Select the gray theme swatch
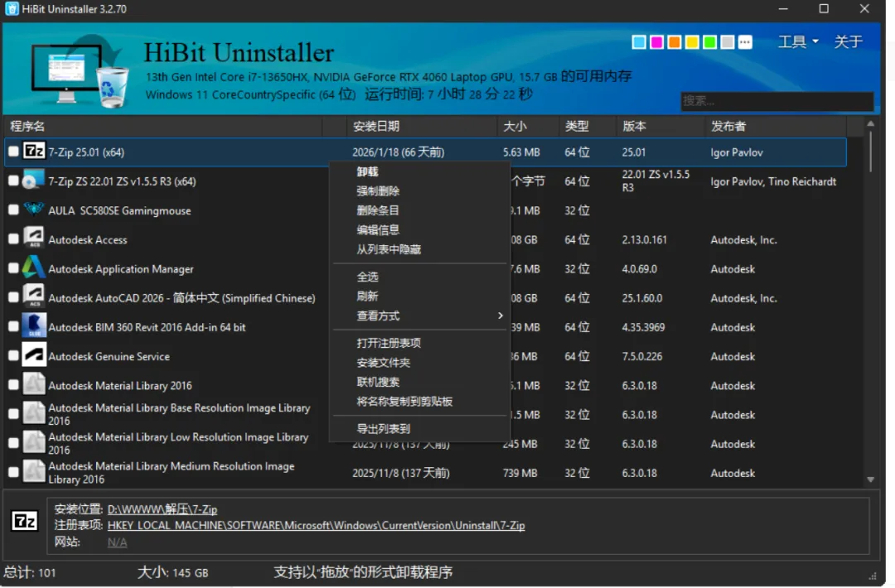Image resolution: width=895 pixels, height=588 pixels. pyautogui.click(x=728, y=42)
